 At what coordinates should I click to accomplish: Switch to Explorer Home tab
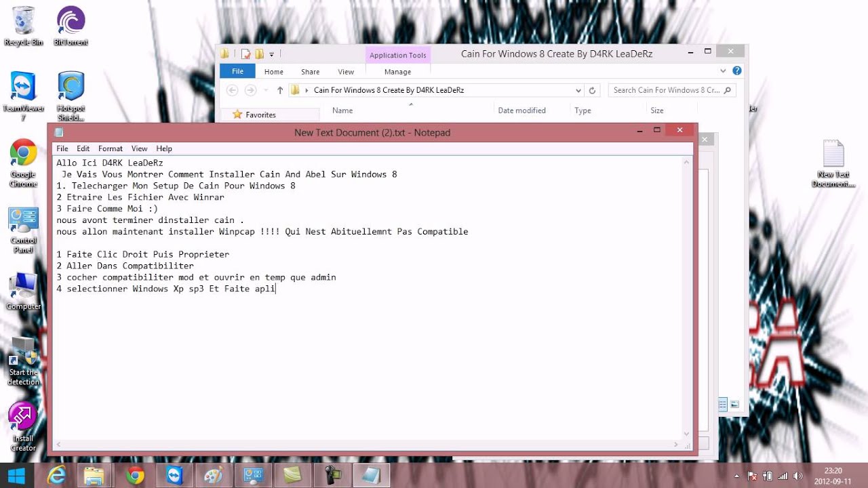(x=274, y=71)
